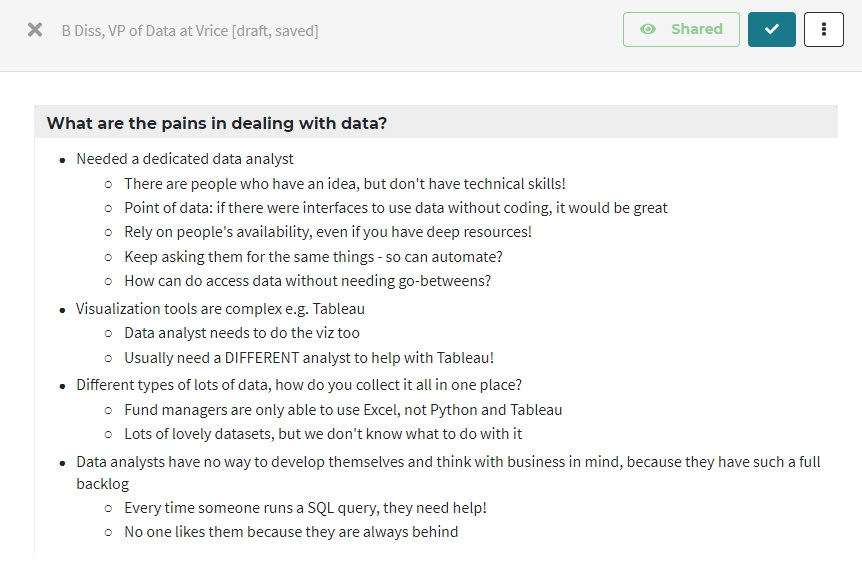
Task: Select the heading 'What are the pains in dealing with data?'
Action: click(x=217, y=123)
